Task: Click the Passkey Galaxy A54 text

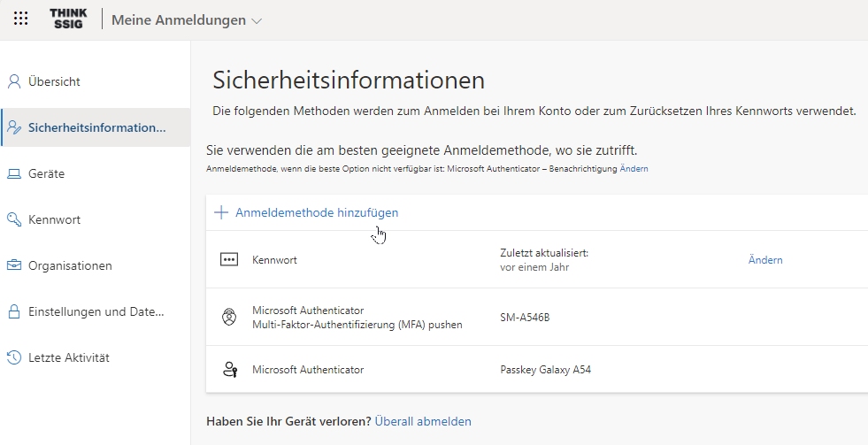Action: (x=545, y=369)
